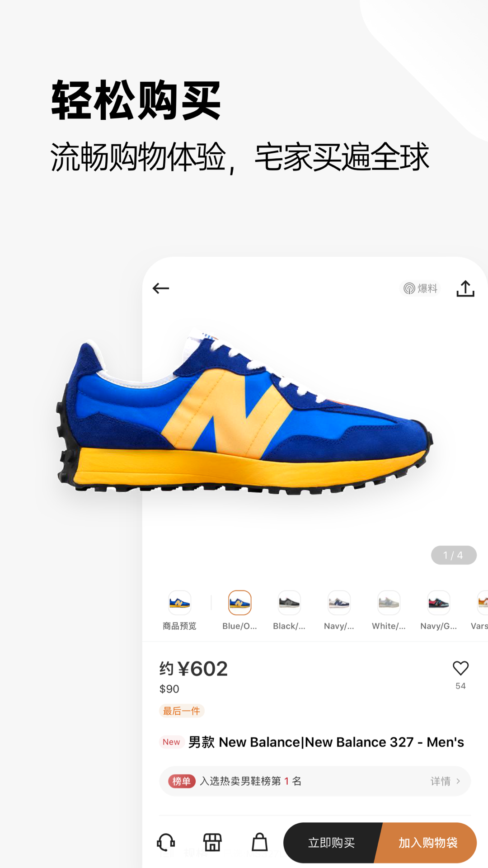
Task: Toggle the heart favorite icon
Action: 460,668
